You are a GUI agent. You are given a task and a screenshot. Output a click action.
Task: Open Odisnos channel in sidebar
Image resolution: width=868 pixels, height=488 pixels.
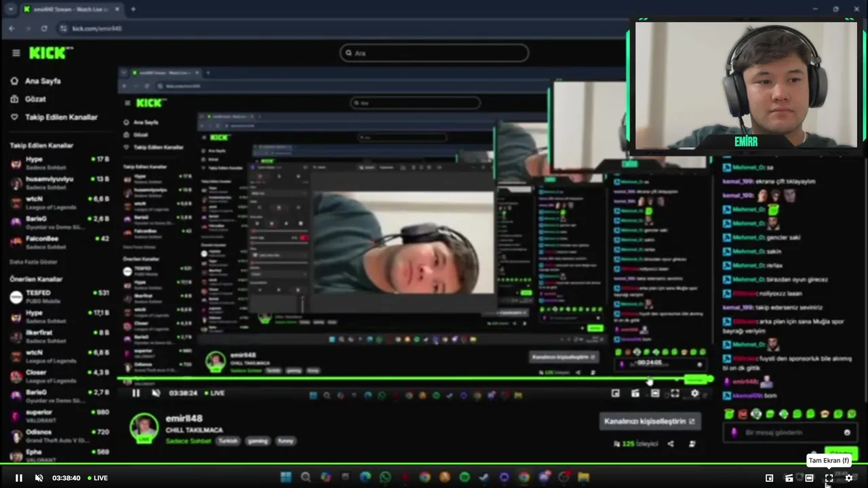pos(60,436)
